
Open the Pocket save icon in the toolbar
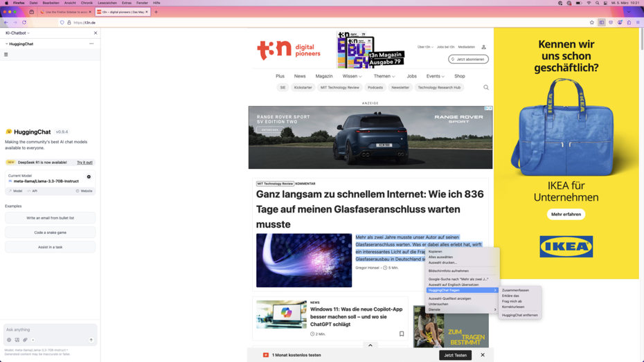[611, 23]
